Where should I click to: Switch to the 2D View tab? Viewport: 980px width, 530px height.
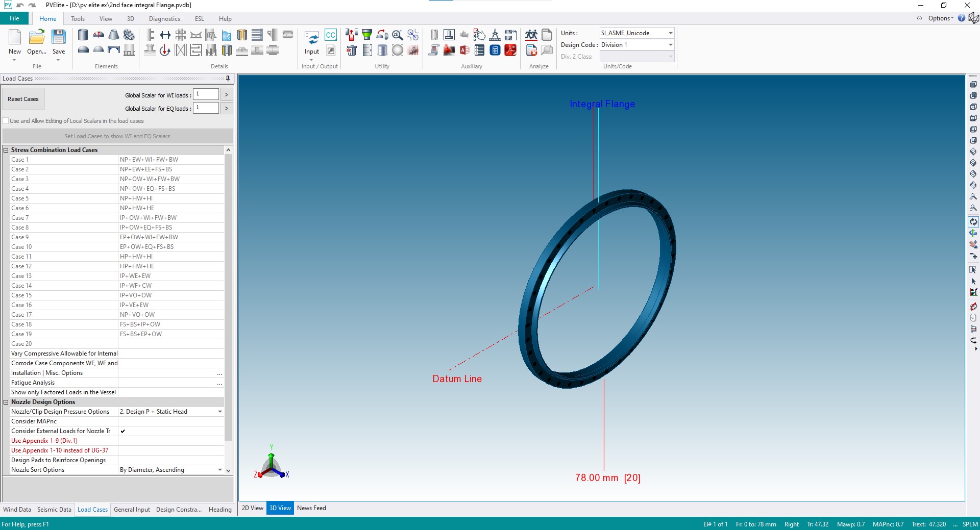pos(252,508)
